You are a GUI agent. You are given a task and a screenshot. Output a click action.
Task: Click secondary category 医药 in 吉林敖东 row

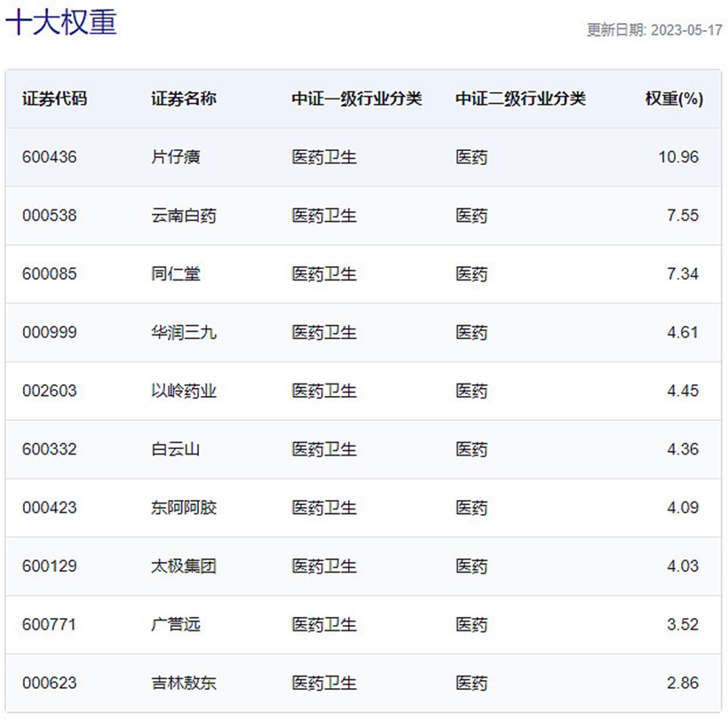pos(471,684)
